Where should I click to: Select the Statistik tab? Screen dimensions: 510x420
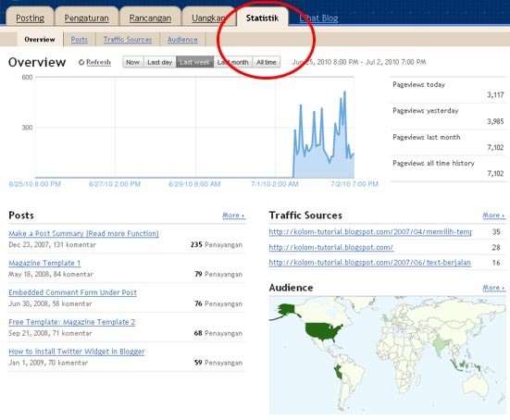pyautogui.click(x=262, y=18)
